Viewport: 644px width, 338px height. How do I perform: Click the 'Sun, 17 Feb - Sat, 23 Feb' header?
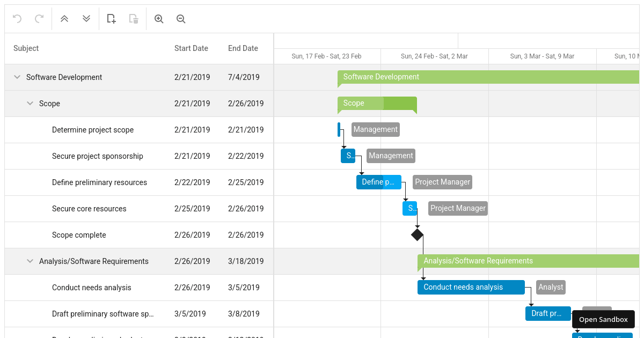point(327,56)
